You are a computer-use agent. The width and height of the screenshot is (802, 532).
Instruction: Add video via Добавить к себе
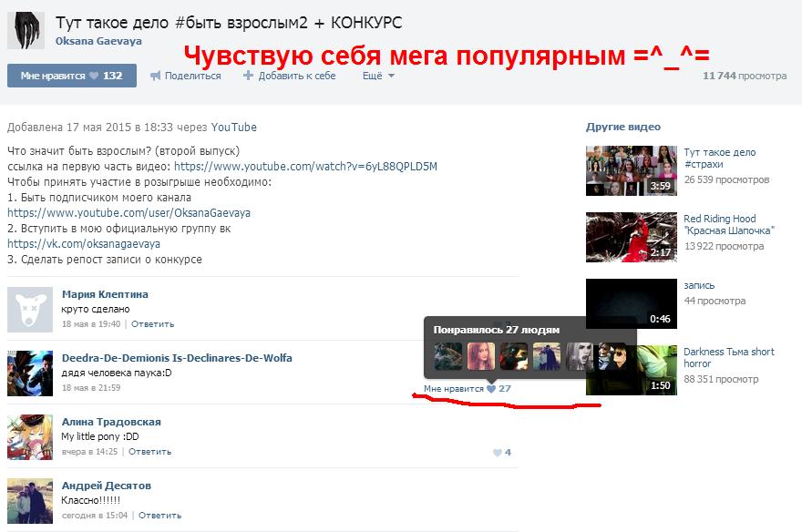290,76
